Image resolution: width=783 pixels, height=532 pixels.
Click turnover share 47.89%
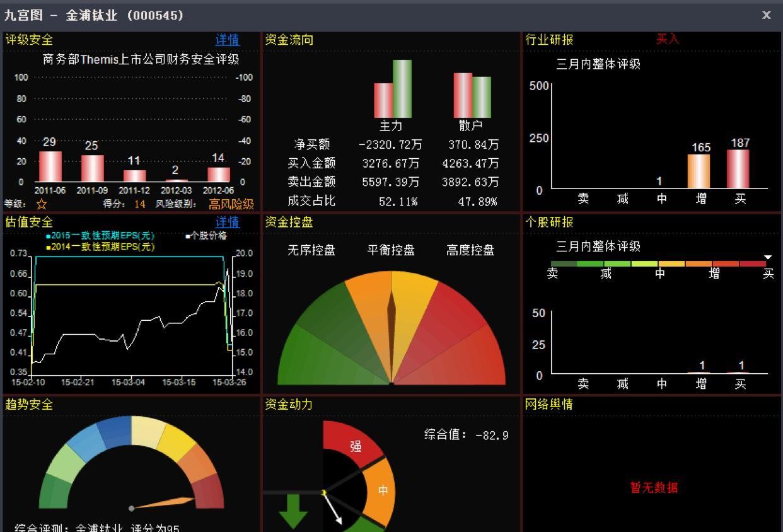(477, 201)
